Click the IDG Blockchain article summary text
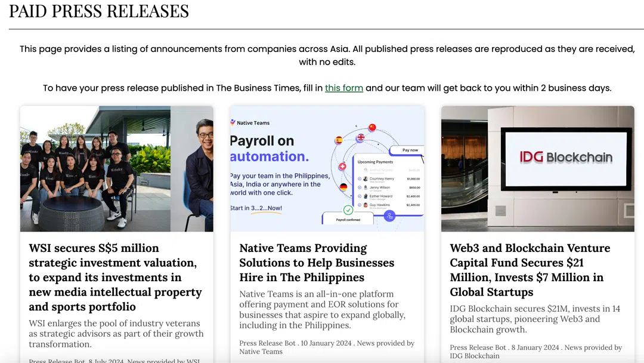Screen dimensions: 644x363 (x=535, y=319)
